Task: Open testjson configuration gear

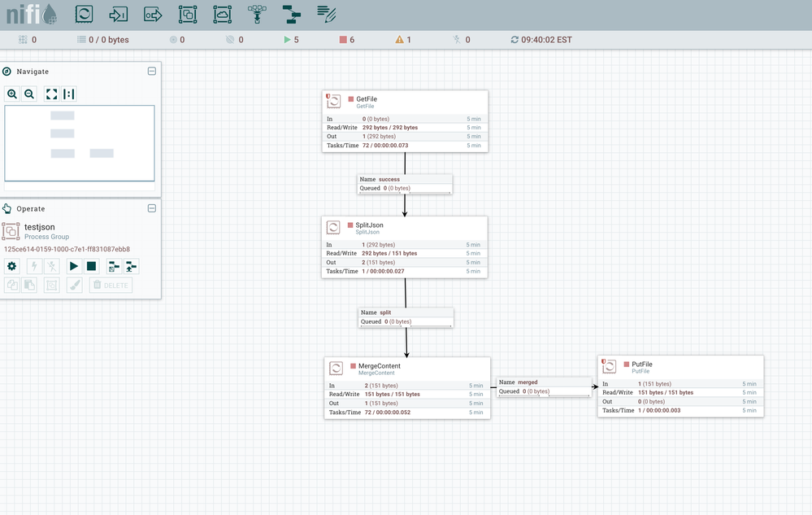Action: click(11, 266)
